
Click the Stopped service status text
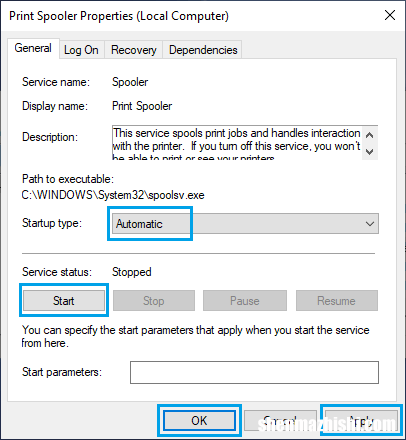tap(132, 272)
